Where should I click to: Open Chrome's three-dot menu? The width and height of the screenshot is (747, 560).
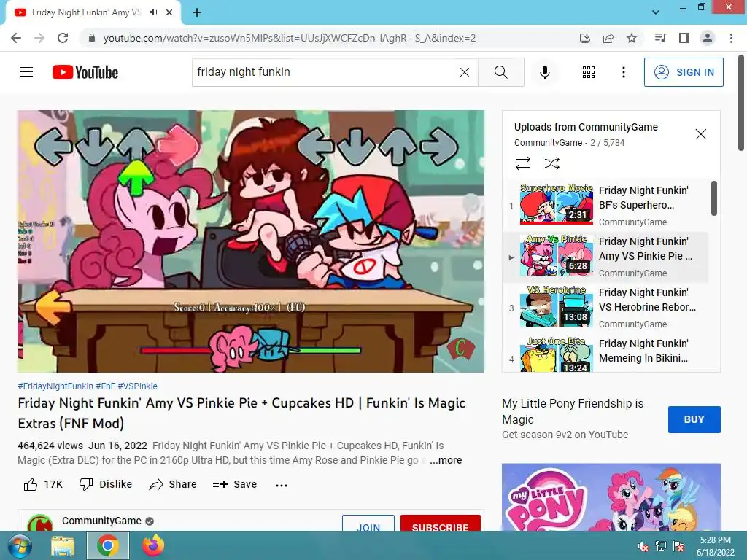click(x=731, y=38)
